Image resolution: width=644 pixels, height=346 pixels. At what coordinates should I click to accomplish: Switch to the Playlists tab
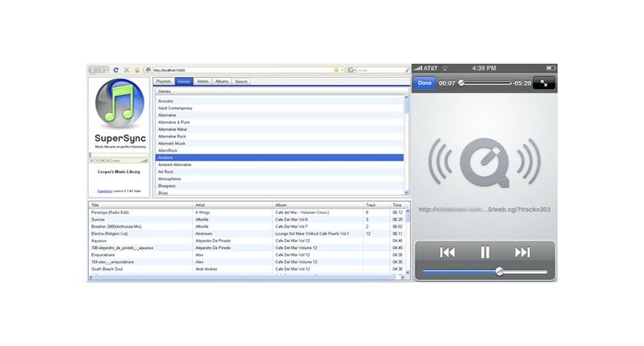[164, 82]
